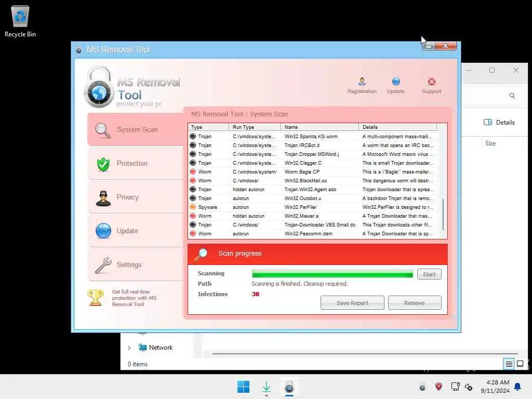Click the Scan progress magnifier icon
This screenshot has width=532, height=399.
(x=201, y=255)
